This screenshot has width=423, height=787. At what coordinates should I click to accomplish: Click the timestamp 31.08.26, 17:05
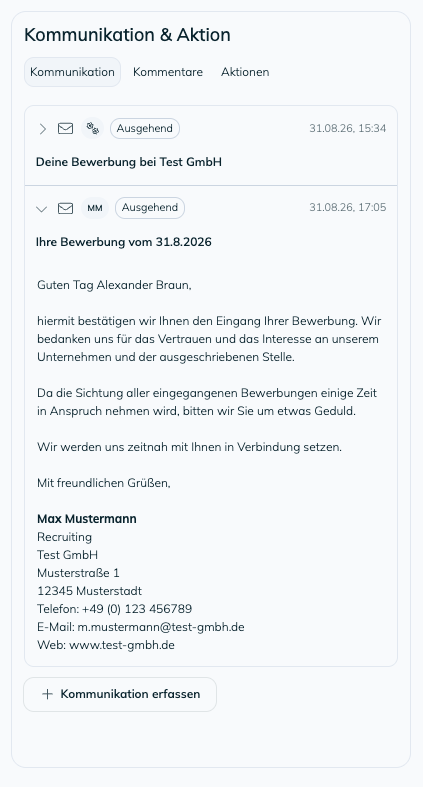[x=347, y=208]
